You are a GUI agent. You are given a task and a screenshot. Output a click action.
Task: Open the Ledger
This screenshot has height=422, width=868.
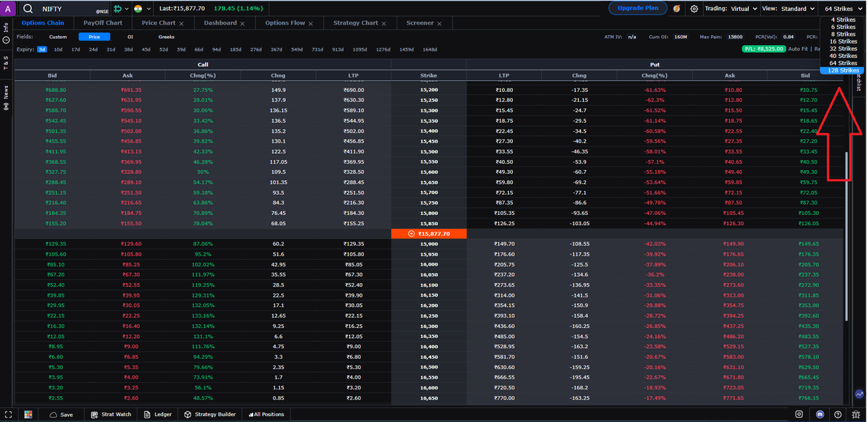[158, 415]
